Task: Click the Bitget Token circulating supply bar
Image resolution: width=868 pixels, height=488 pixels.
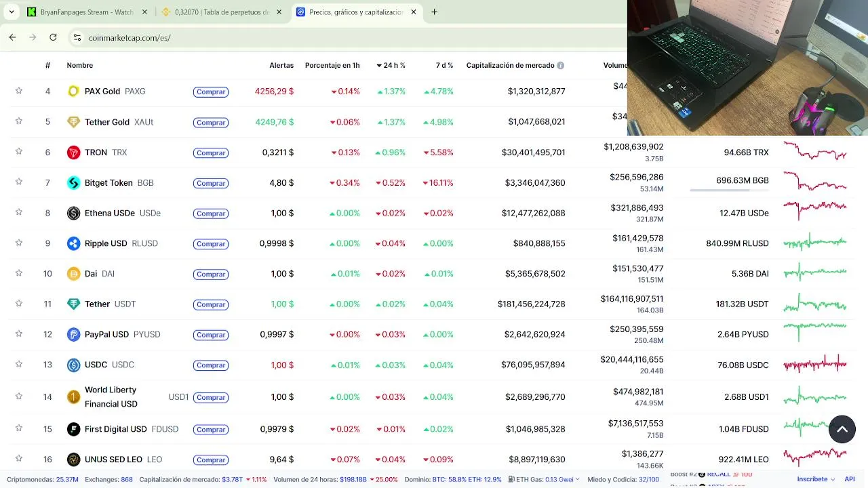Action: [729, 190]
